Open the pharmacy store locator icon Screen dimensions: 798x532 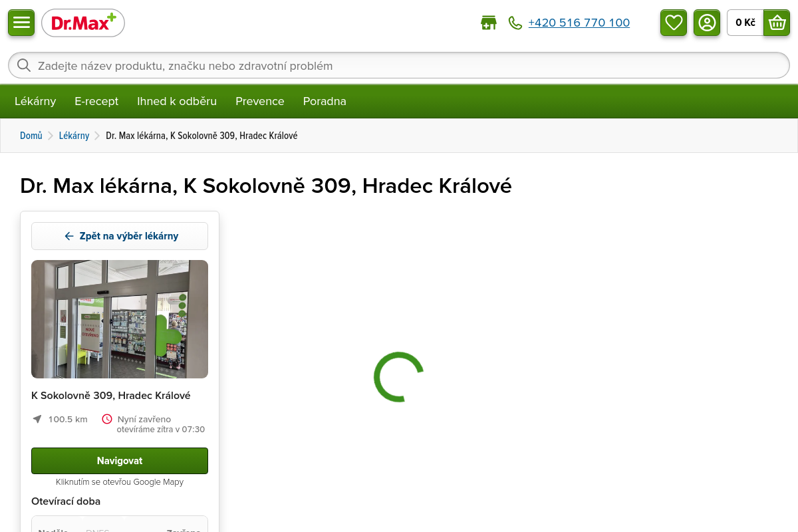(489, 23)
